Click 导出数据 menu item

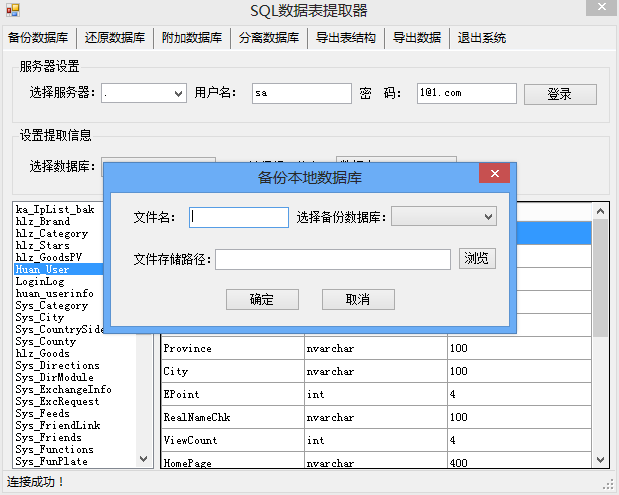pyautogui.click(x=417, y=38)
